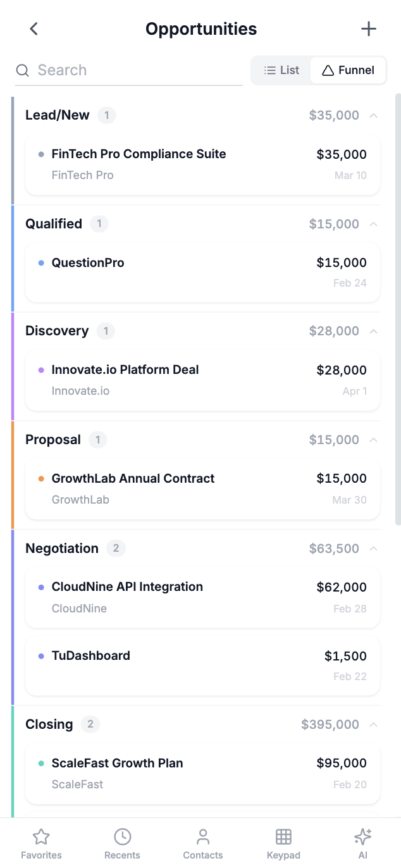401x868 pixels.
Task: Switch to the List view tab
Action: 281,70
